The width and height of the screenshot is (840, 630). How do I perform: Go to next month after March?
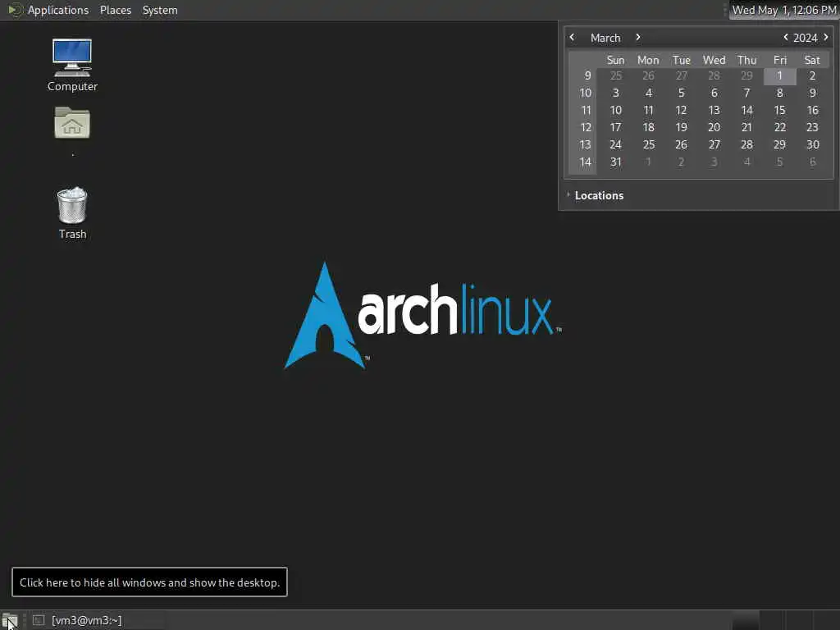[637, 37]
